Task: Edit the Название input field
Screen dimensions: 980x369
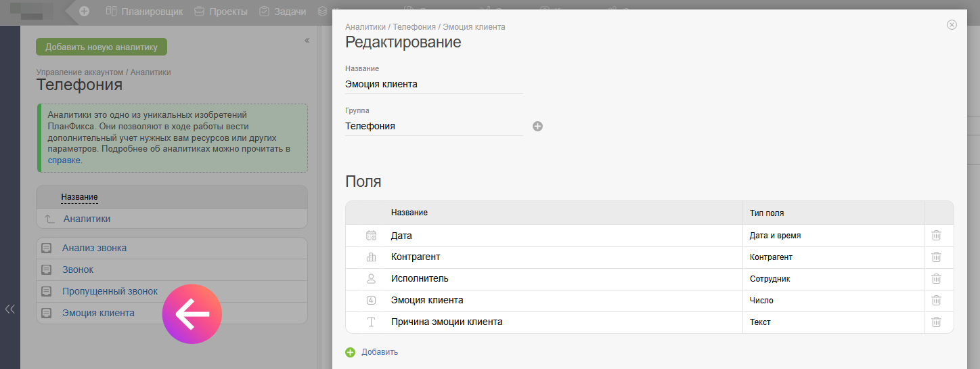Action: 433,85
